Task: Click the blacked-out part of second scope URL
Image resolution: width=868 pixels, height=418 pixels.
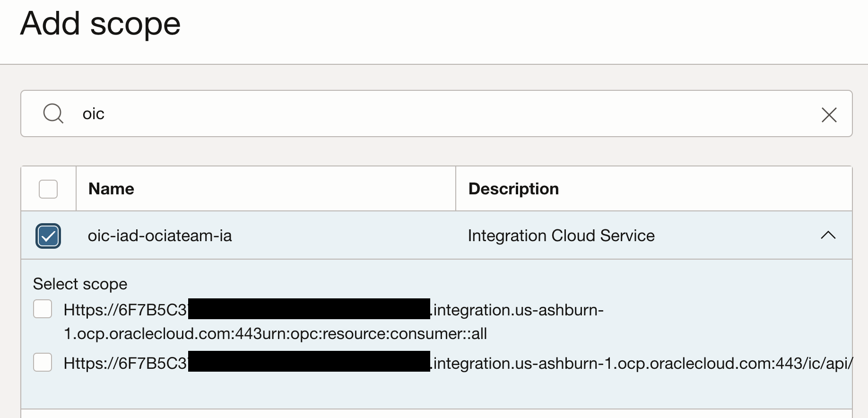Action: coord(309,362)
